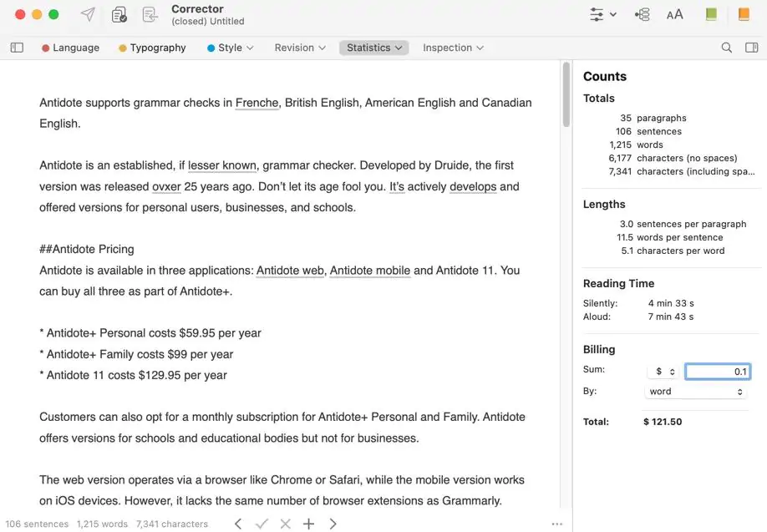
Task: Click the paper plane send icon
Action: [x=88, y=14]
